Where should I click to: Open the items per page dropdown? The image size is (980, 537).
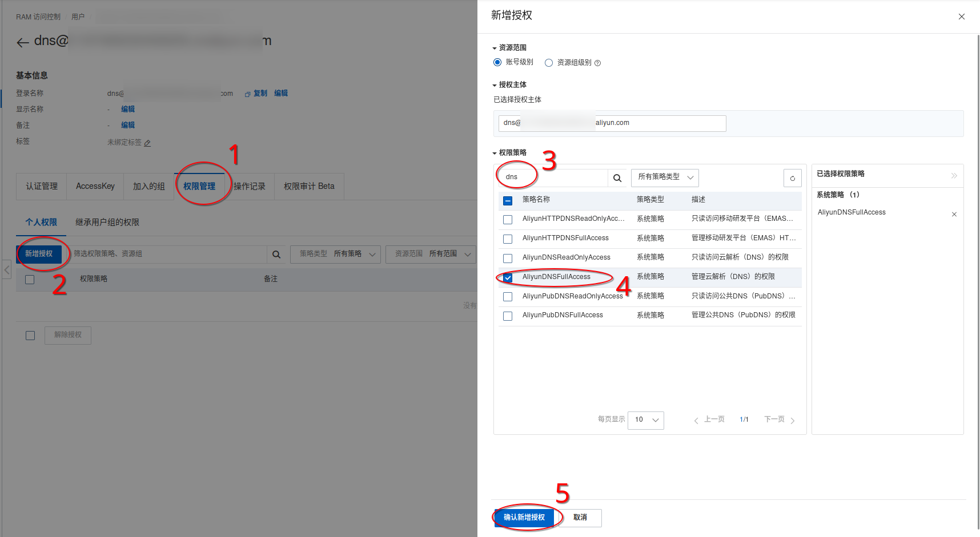click(x=645, y=420)
